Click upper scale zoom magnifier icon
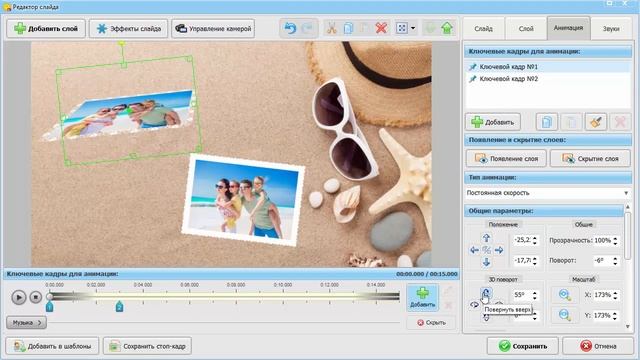 coord(565,295)
